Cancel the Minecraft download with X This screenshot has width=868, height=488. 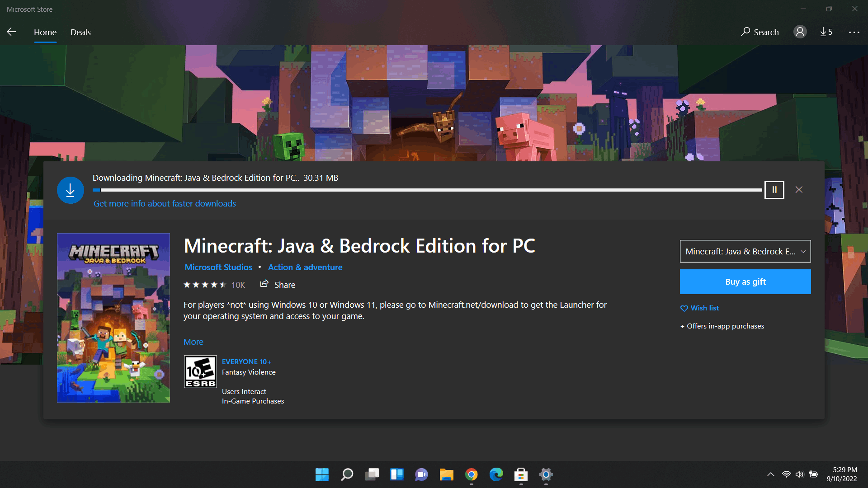799,190
